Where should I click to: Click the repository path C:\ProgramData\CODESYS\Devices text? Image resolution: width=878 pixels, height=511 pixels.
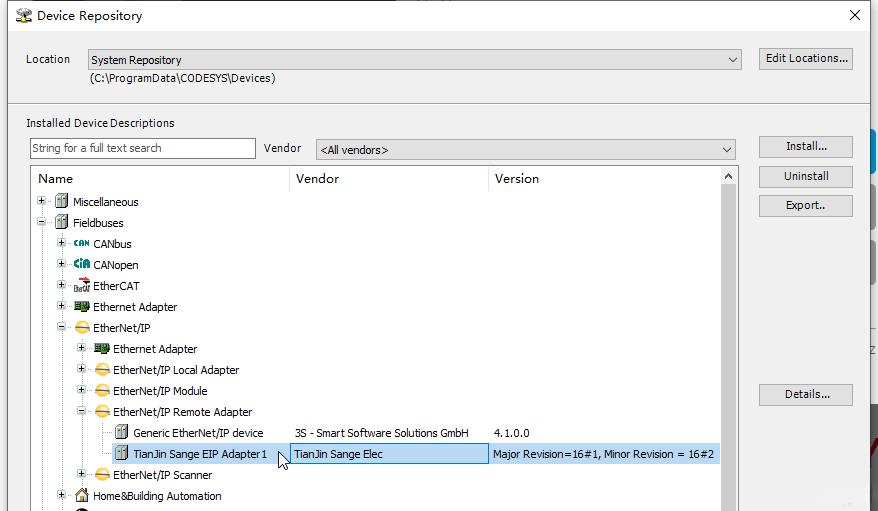(183, 78)
